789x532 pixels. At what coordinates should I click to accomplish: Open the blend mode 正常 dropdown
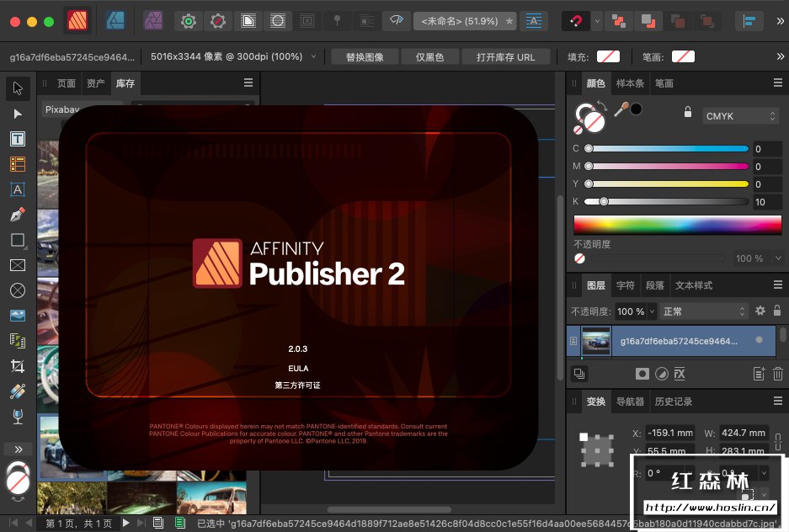click(x=704, y=311)
